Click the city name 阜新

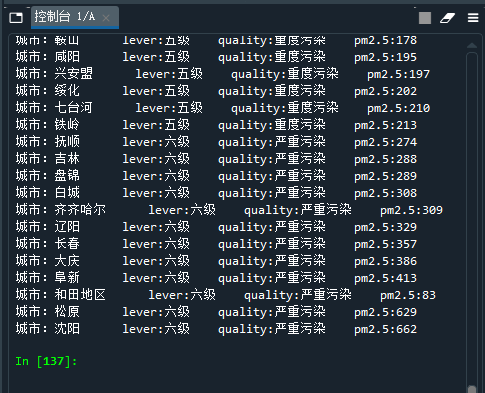click(67, 278)
